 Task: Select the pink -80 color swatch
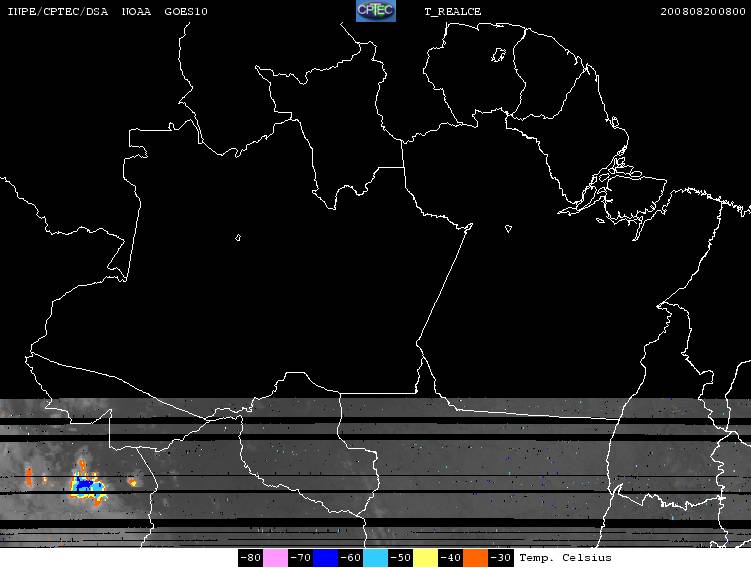click(x=275, y=558)
